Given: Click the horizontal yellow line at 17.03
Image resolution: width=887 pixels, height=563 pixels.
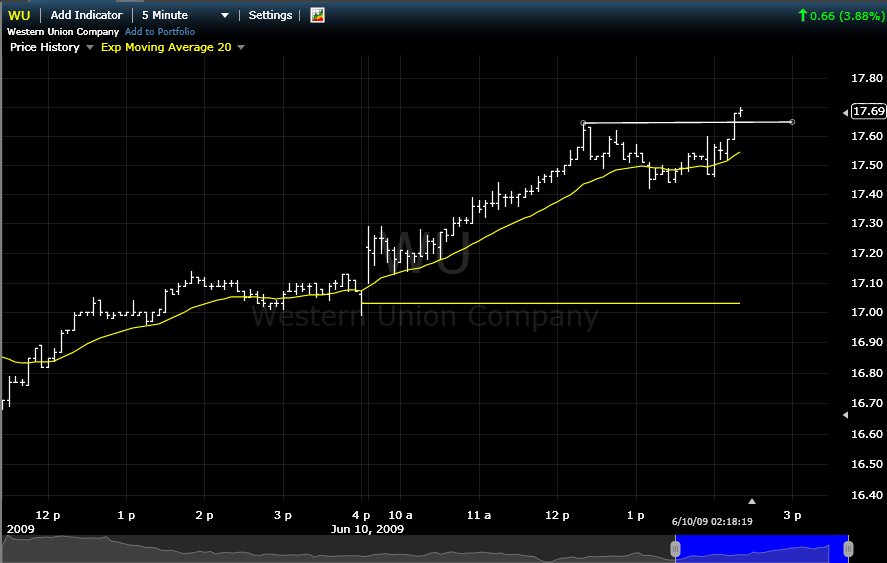Looking at the screenshot, I should pyautogui.click(x=550, y=303).
